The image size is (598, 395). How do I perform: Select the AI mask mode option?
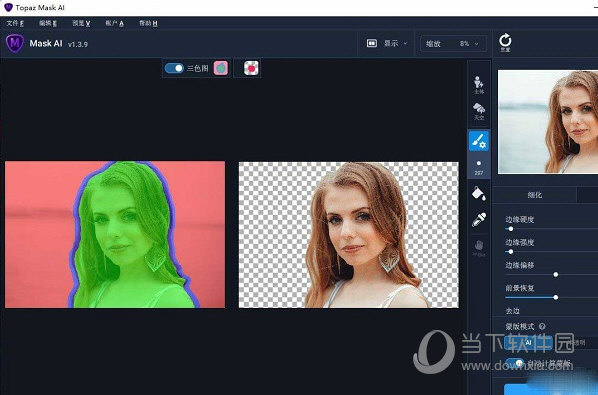[x=528, y=342]
